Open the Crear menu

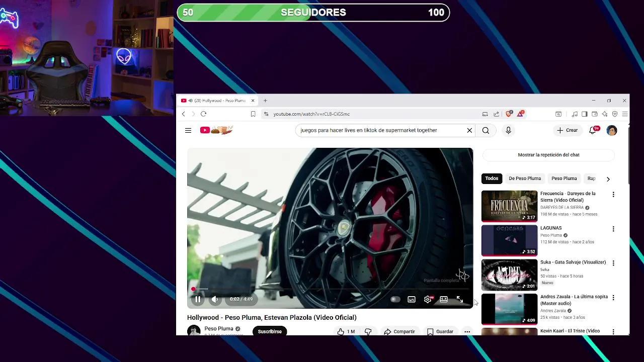(567, 130)
